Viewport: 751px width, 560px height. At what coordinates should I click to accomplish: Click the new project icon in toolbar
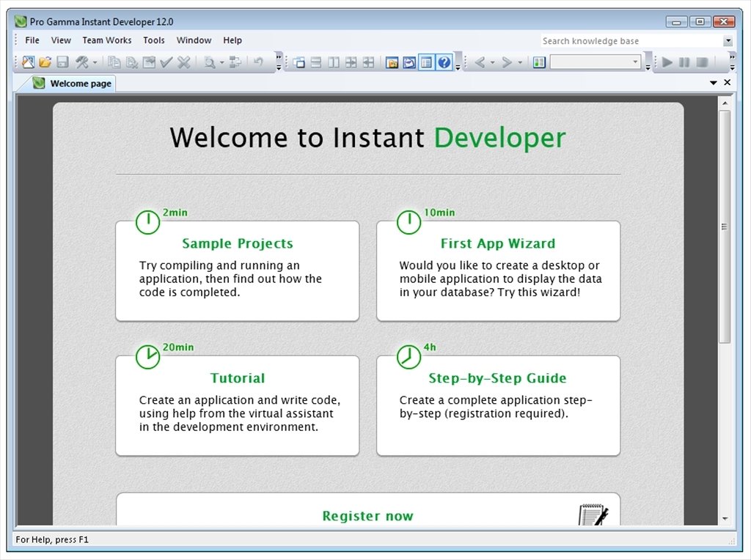click(x=29, y=62)
